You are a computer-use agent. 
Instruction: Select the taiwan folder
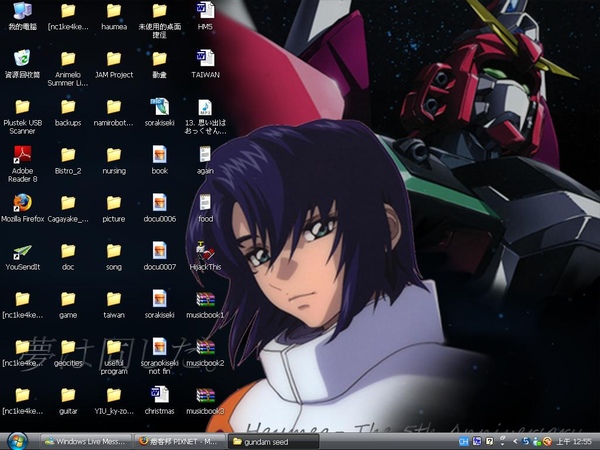click(114, 304)
